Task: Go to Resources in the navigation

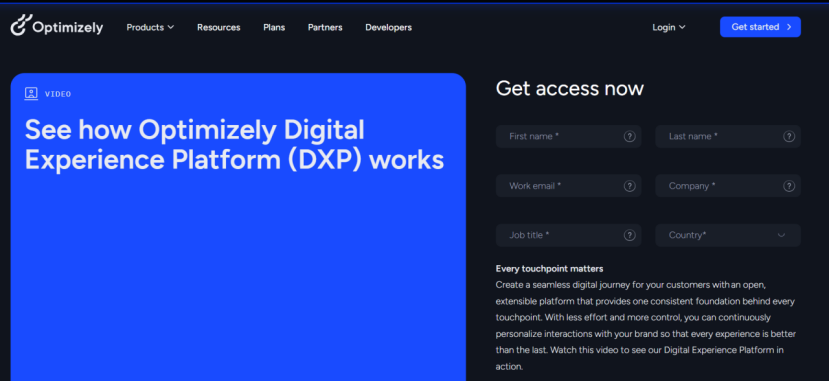Action: point(219,28)
